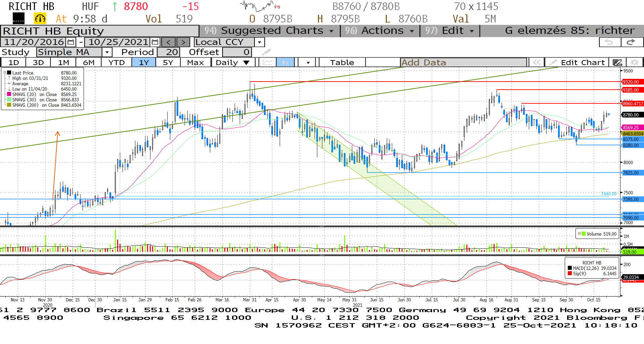Screen dimensions: 644x344
Task: Click the study pencil edit icon
Action: (x=266, y=52)
